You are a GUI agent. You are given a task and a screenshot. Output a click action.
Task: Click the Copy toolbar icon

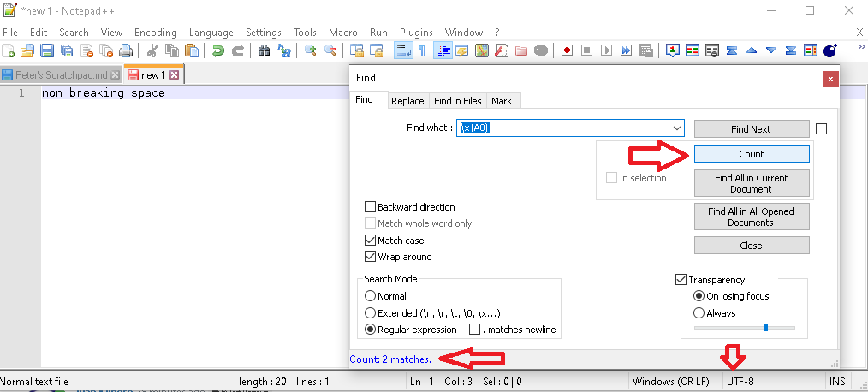point(172,51)
